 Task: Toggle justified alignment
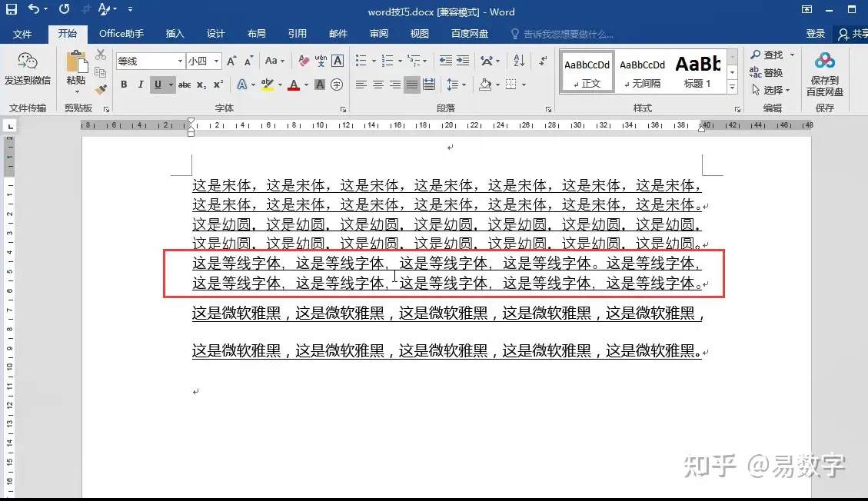coord(411,85)
